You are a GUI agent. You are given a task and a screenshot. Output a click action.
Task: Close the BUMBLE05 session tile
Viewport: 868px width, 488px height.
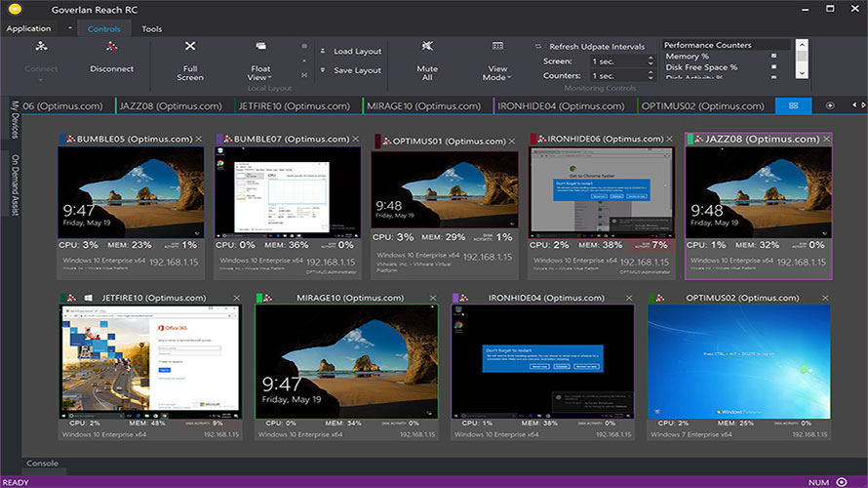[199, 140]
